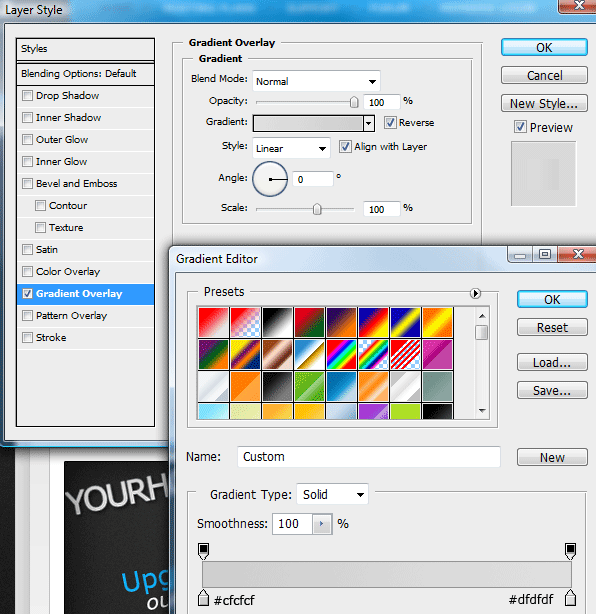Click the right color stop labeled #dfdfdf
This screenshot has height=614, width=596.
pos(571,598)
